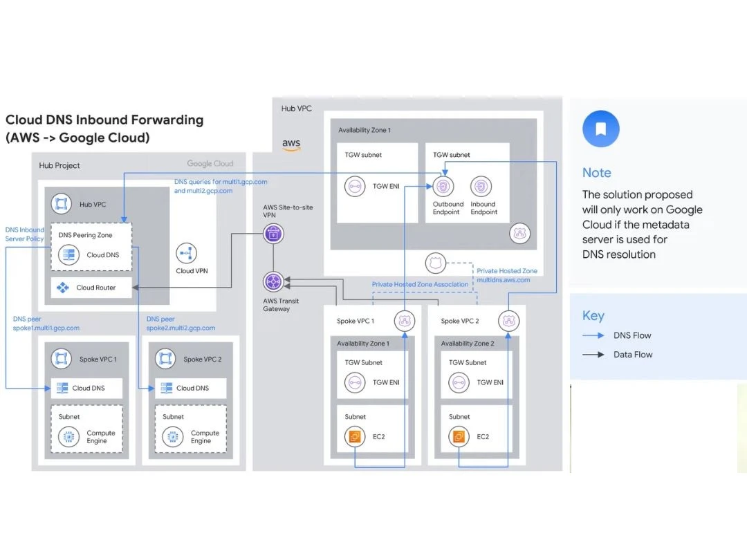Click the Cloud Router icon
Screen dimensions: 747x560
pyautogui.click(x=64, y=288)
